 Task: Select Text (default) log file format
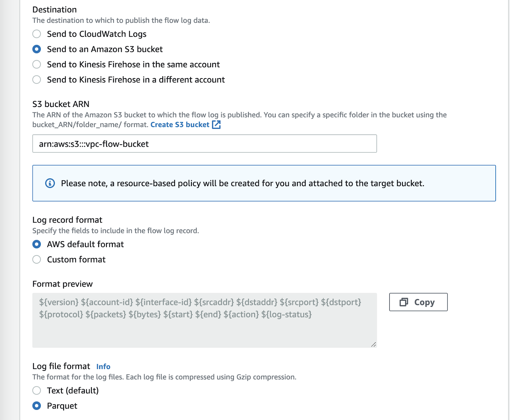tap(37, 390)
